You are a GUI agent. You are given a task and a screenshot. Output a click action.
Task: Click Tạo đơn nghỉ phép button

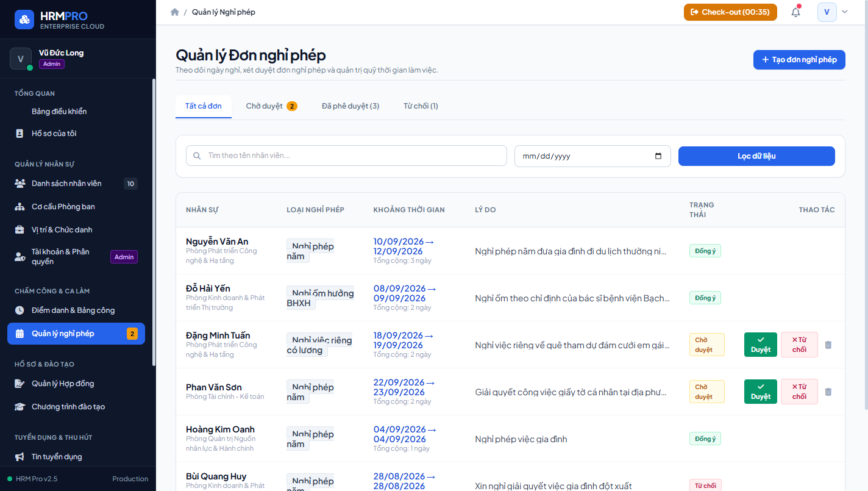799,60
